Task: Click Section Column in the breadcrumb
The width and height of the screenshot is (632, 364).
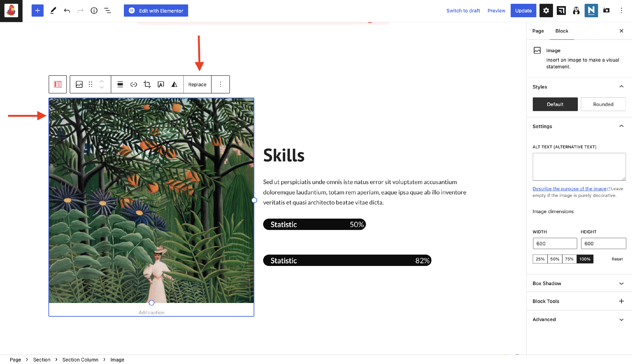Action: 80,360
